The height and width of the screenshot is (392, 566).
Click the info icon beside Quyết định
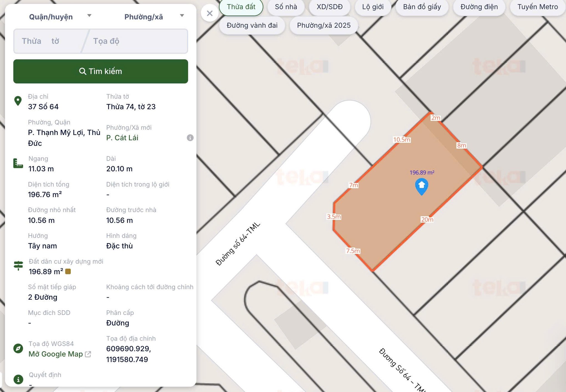(x=18, y=379)
